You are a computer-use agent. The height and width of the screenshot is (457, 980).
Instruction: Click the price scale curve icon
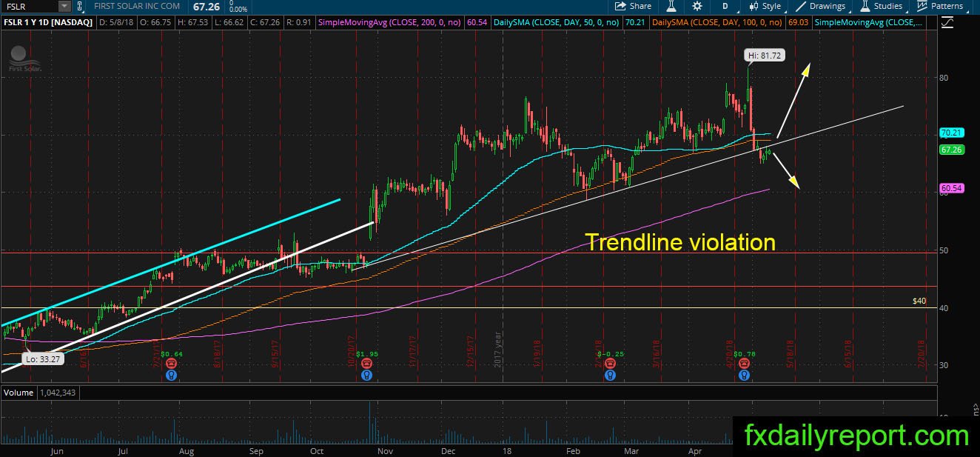point(949,22)
